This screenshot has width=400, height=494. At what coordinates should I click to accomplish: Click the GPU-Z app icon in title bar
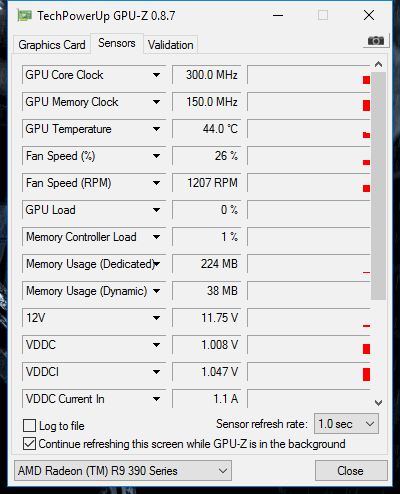[x=25, y=16]
